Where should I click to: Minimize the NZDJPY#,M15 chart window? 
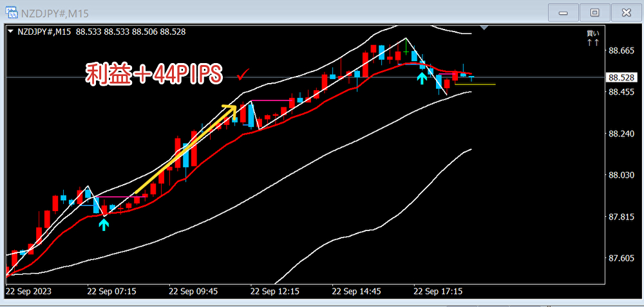click(563, 13)
